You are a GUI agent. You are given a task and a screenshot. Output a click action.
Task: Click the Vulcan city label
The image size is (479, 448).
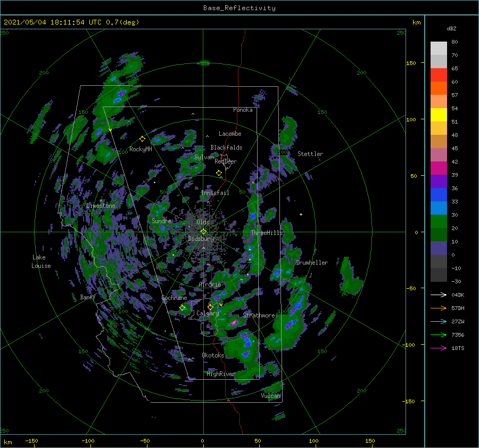271,396
